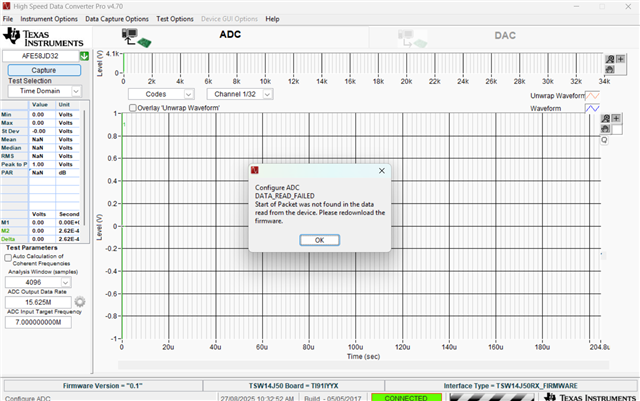Click the Capture button
This screenshot has height=401, width=640.
(x=44, y=70)
